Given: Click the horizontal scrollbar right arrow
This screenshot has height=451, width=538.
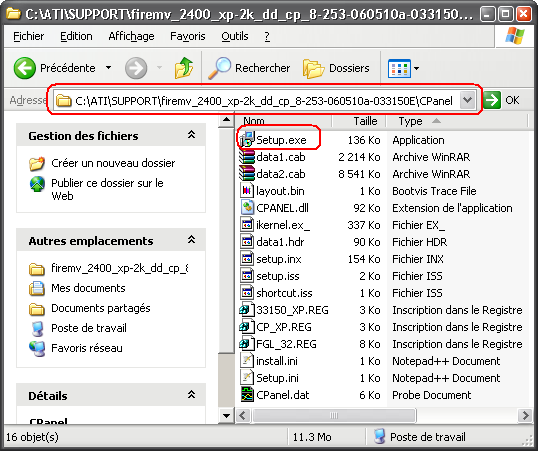Looking at the screenshot, I should pos(525,416).
